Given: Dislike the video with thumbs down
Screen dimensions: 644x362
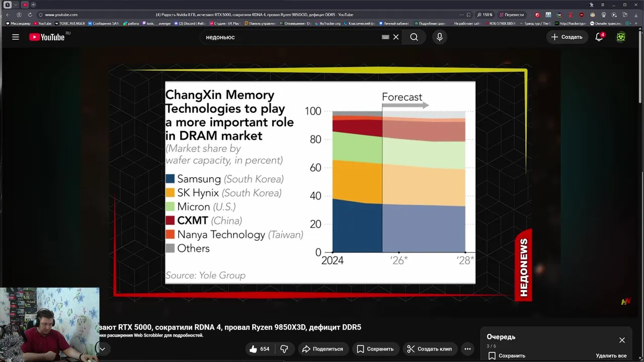Looking at the screenshot, I should (x=284, y=349).
